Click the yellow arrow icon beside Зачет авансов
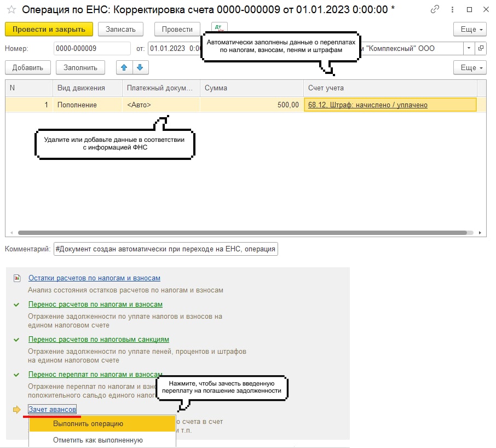The width and height of the screenshot is (496, 448). pos(17,409)
